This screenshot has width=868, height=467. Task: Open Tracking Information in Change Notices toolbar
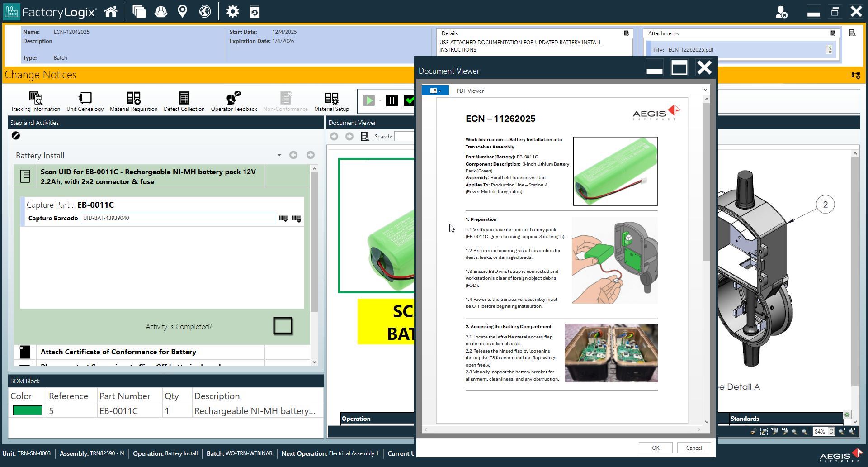coord(35,100)
